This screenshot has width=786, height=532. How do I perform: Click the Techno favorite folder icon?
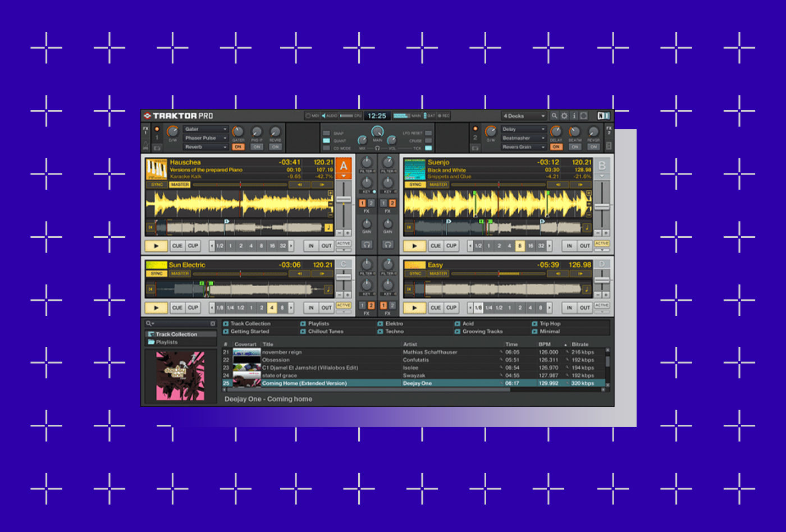[x=381, y=332]
